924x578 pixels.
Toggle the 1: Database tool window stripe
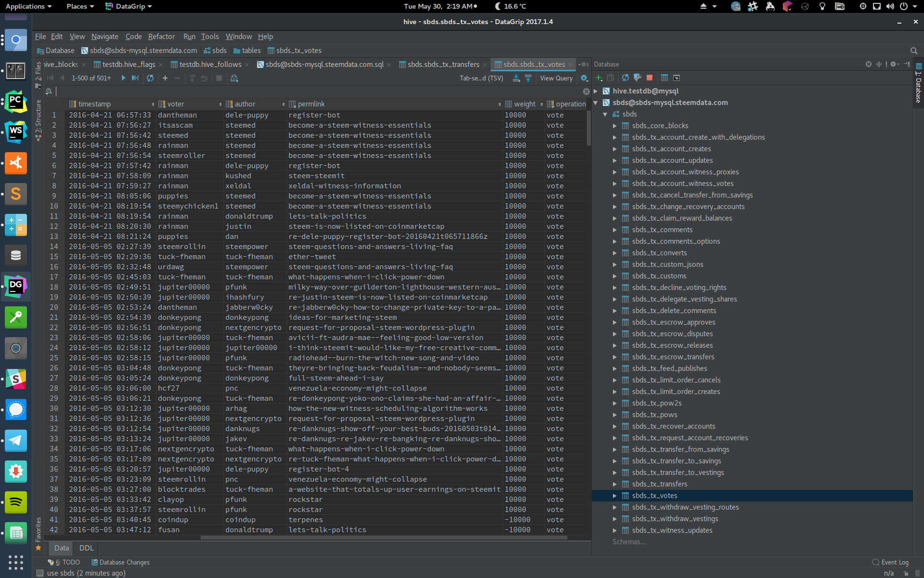coord(918,82)
